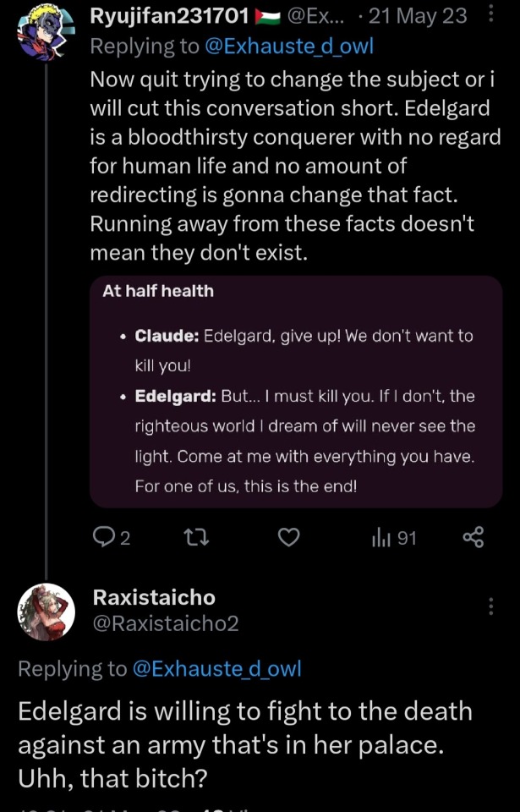
Task: Reply to Ryujifan231701's tweet
Action: 103,537
